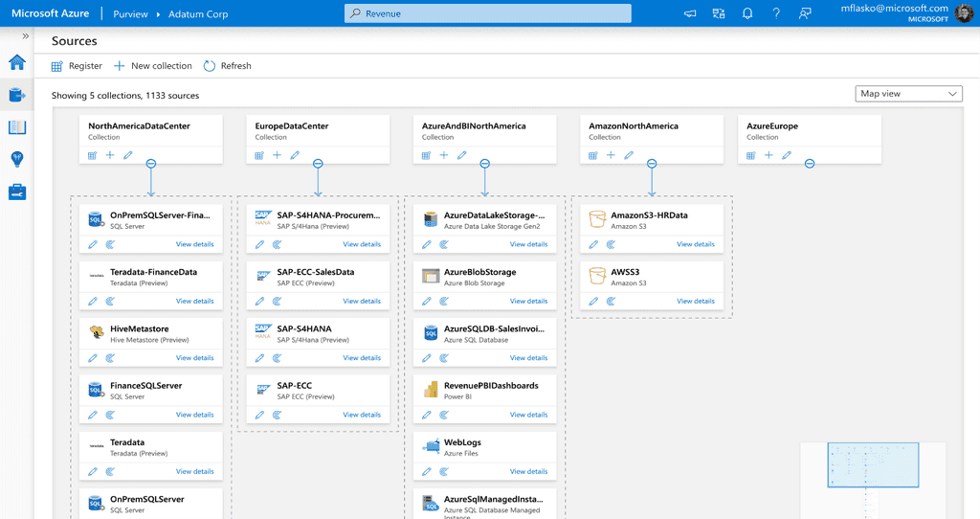980x519 pixels.
Task: Open the help question mark icon
Action: pos(775,13)
